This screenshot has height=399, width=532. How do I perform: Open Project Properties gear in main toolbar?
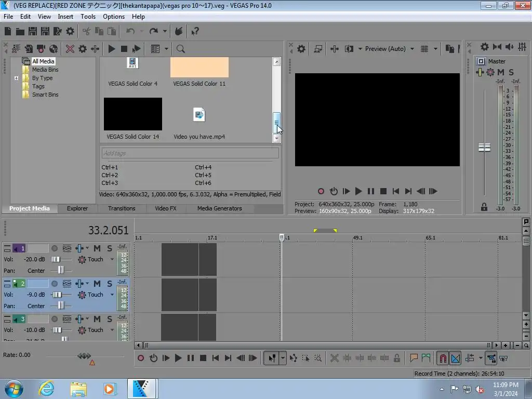click(x=70, y=32)
